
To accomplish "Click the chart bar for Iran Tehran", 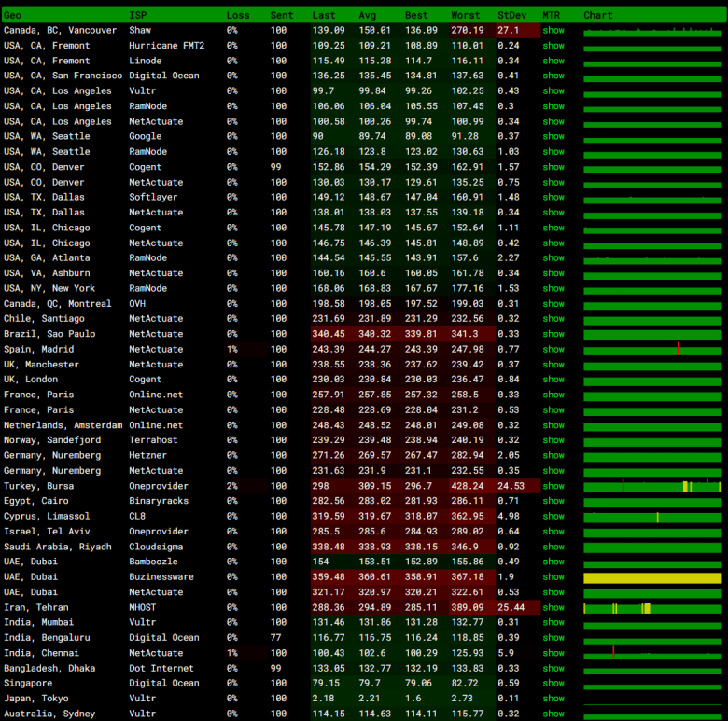I will point(652,608).
